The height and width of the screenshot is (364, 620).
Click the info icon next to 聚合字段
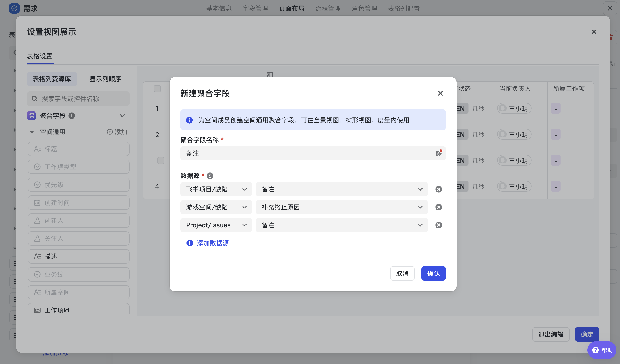pos(72,116)
